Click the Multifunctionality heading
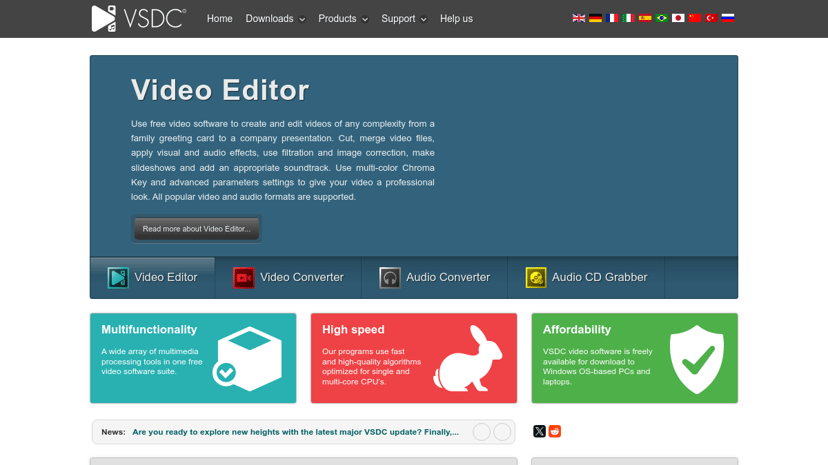This screenshot has width=828, height=465. coord(149,329)
